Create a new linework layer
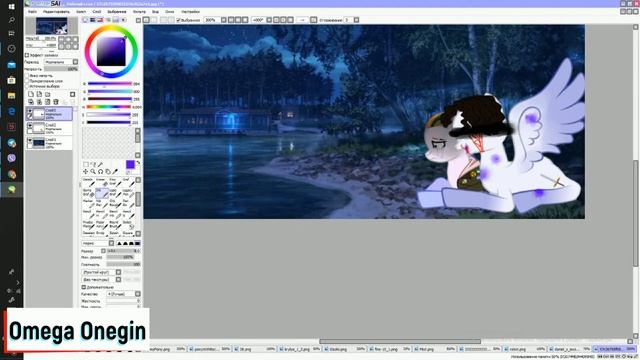Screen dimensions: 640x360 click(x=39, y=94)
